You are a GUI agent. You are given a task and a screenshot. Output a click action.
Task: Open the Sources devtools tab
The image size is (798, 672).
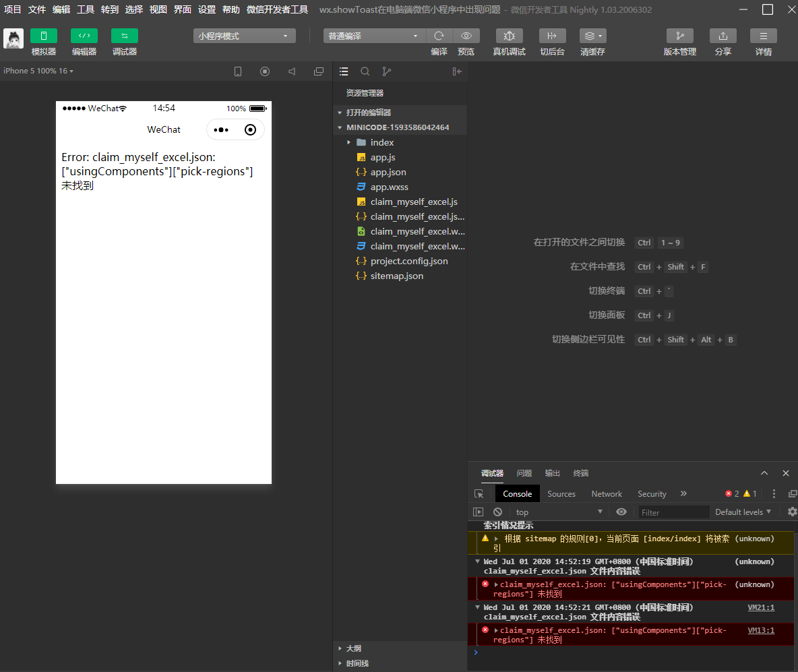coord(561,494)
